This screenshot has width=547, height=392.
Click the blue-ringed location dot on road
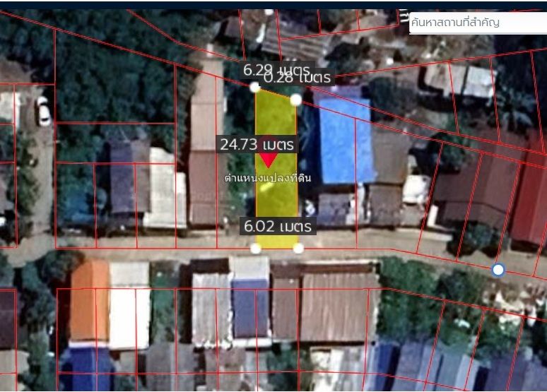pyautogui.click(x=498, y=270)
